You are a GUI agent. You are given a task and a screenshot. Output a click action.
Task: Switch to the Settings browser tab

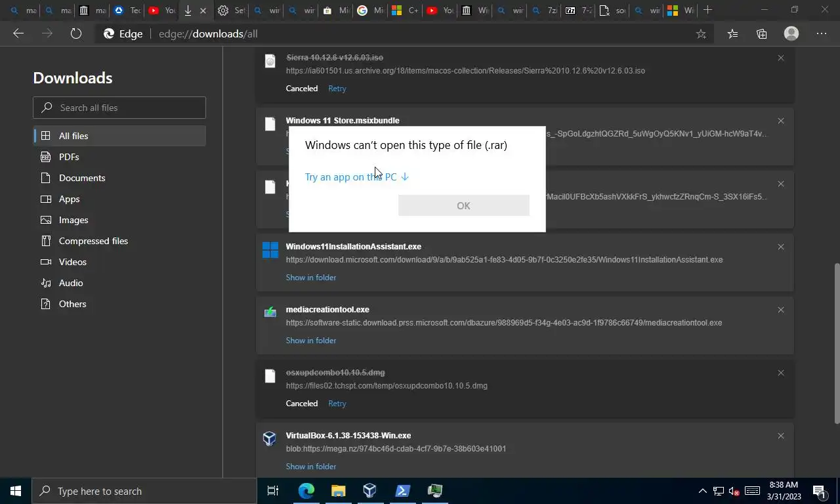point(230,10)
